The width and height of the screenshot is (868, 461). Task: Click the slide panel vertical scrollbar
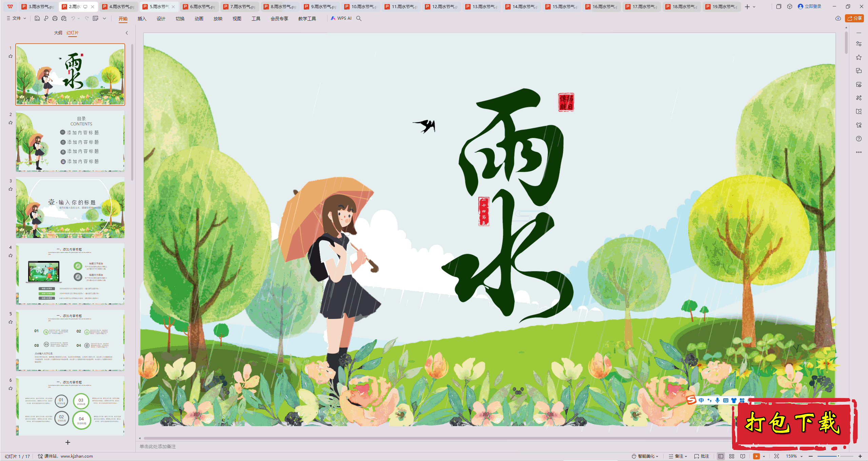[132, 112]
